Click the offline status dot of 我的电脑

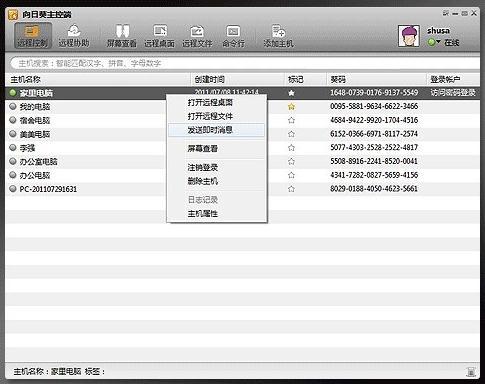click(x=13, y=106)
